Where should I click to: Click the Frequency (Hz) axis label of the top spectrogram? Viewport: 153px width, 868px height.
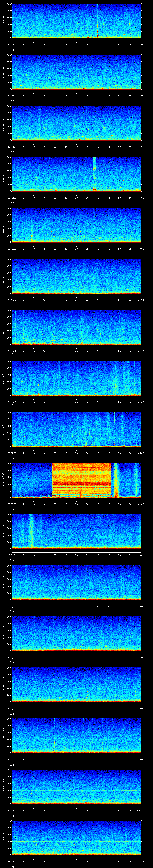pyautogui.click(x=3, y=21)
